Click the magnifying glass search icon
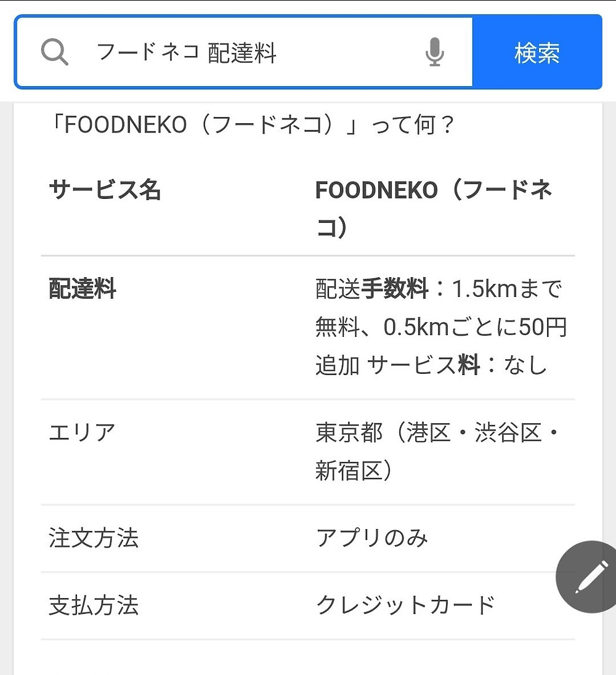This screenshot has width=616, height=675. (x=55, y=52)
